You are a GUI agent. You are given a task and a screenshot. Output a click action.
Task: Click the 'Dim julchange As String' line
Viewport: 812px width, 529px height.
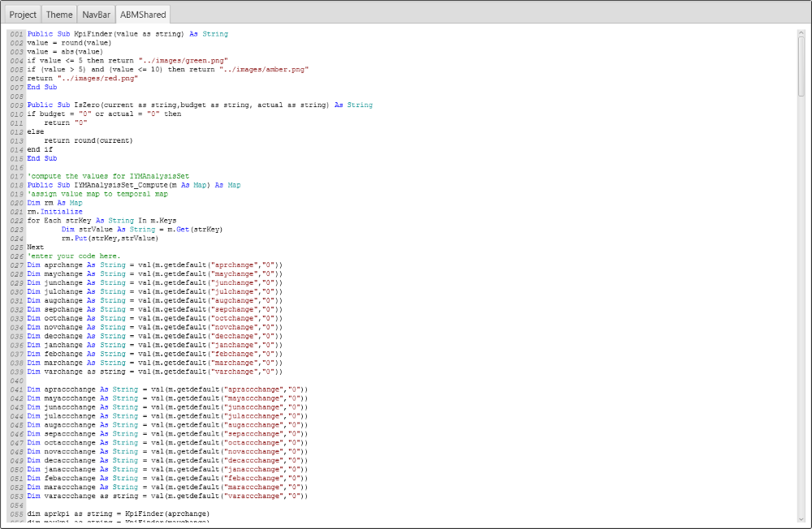155,292
